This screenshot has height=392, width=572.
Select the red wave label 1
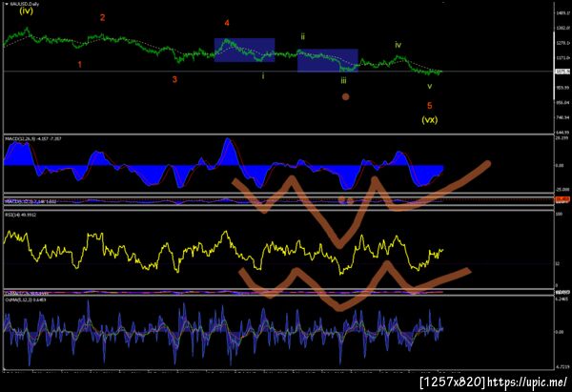(x=79, y=65)
